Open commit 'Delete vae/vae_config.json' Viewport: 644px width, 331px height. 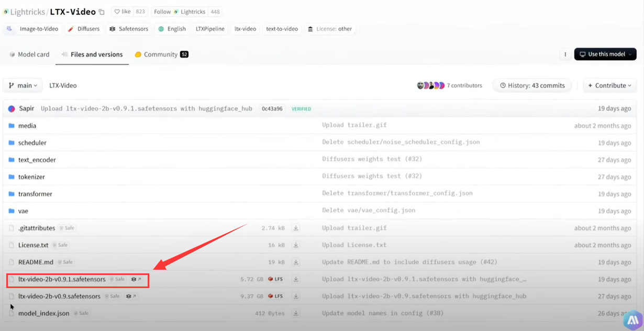point(369,211)
